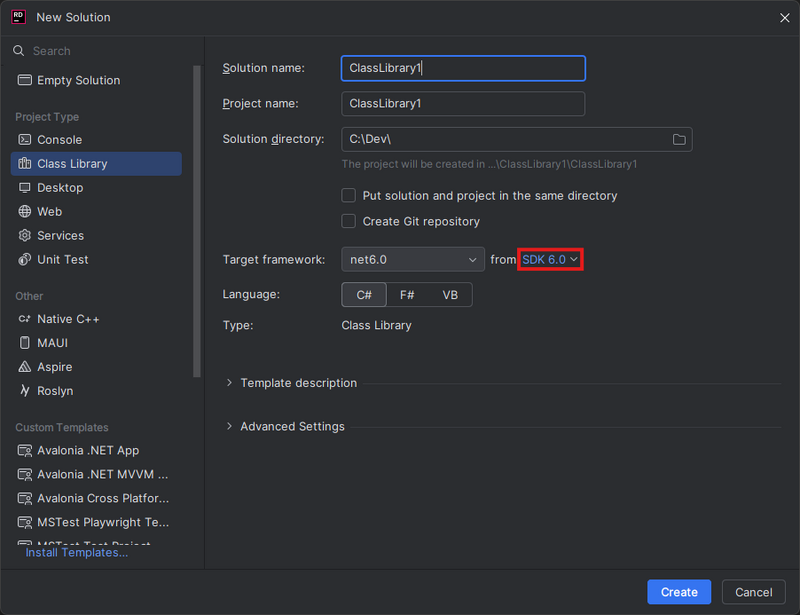Click the 'Type: Class Library' value text

tap(376, 325)
